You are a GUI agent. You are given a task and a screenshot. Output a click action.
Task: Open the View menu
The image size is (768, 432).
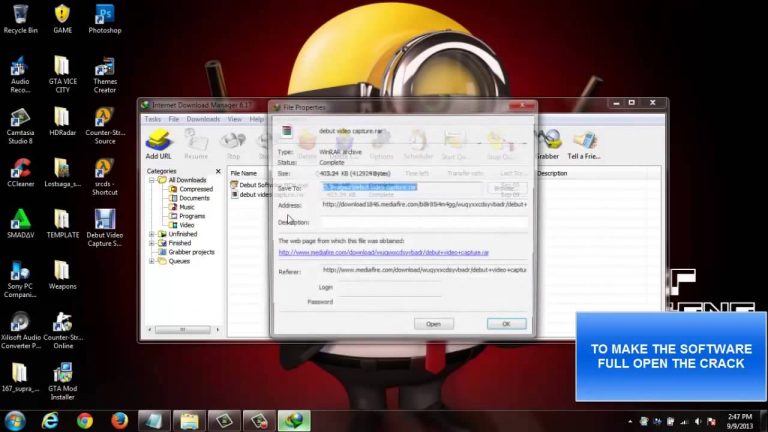pos(235,119)
